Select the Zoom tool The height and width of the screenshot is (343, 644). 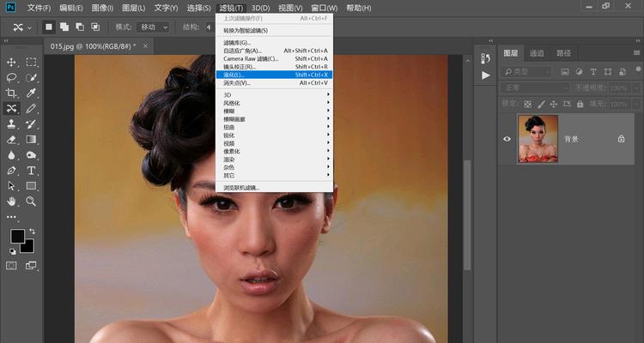(x=31, y=201)
